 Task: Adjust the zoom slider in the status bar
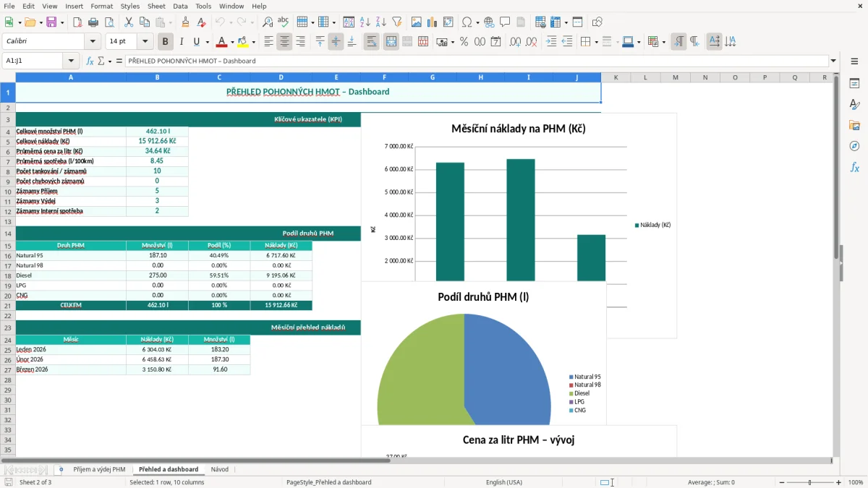point(810,482)
